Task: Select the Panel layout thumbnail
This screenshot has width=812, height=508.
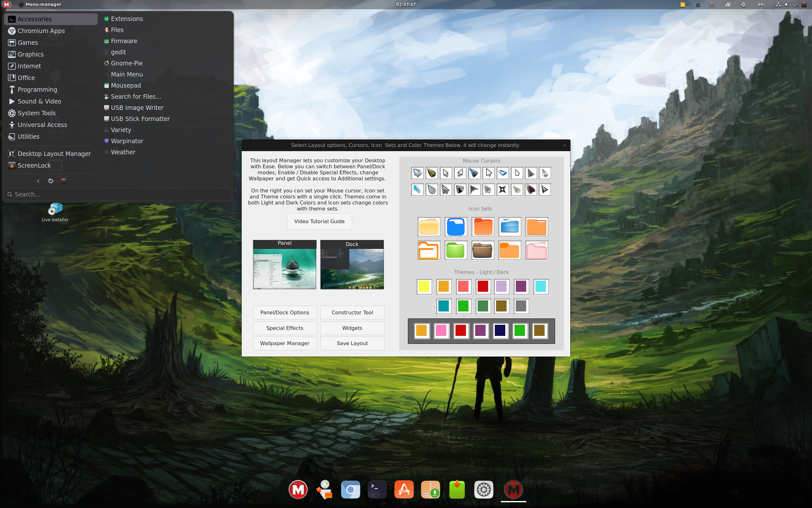Action: (285, 264)
